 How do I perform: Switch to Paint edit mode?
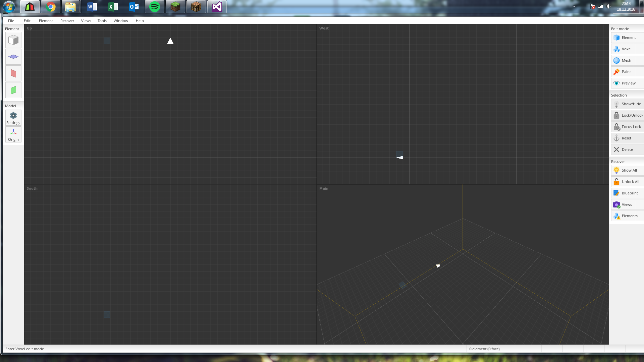pos(627,72)
